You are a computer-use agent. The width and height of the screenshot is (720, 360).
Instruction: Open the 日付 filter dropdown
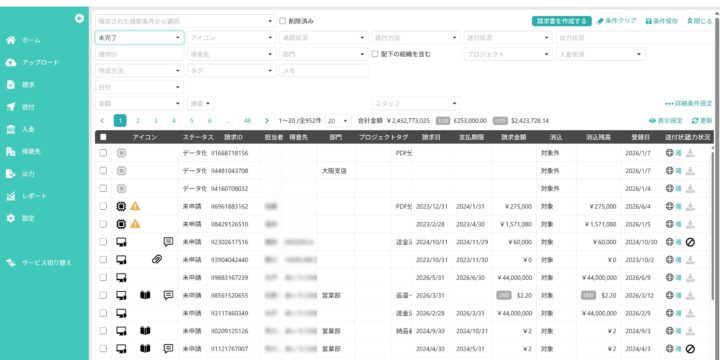tap(140, 87)
